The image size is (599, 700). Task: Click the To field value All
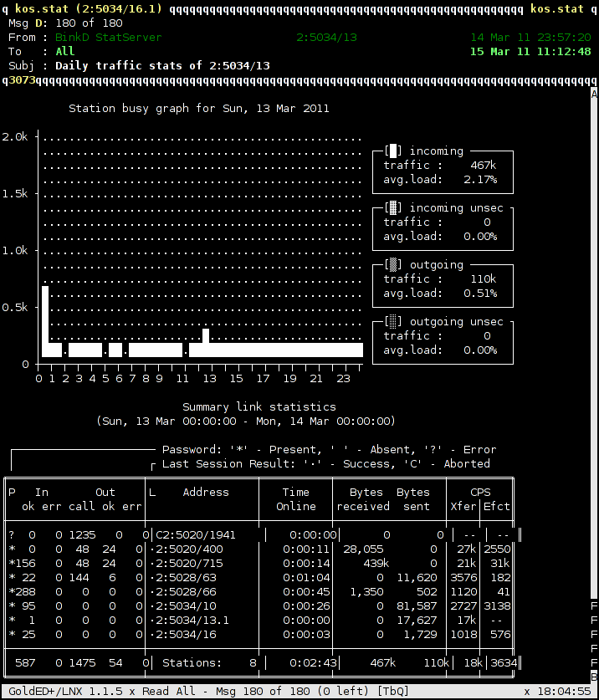(65, 52)
